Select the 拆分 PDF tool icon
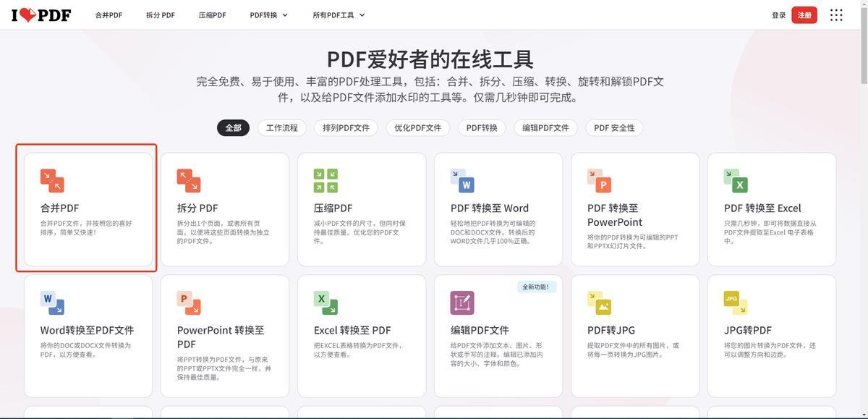The height and width of the screenshot is (419, 868). (189, 181)
